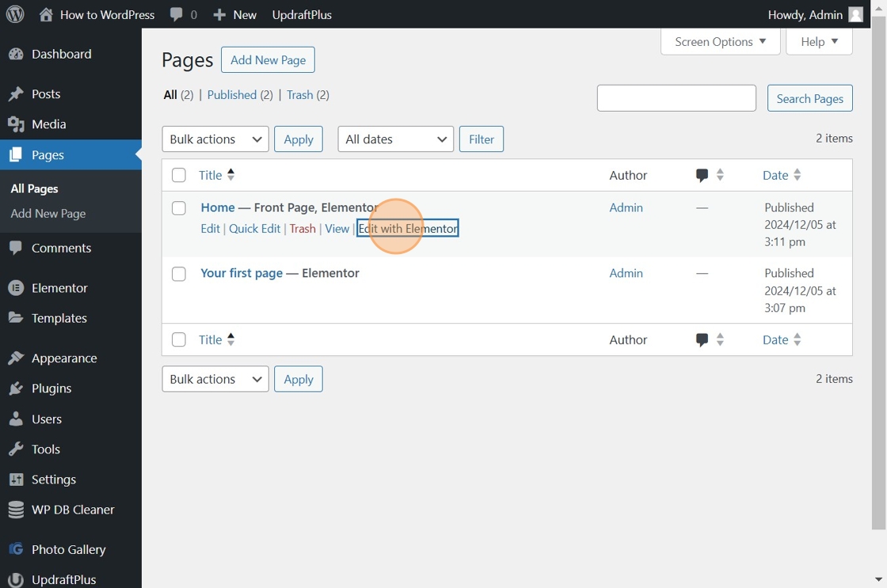Open Add New Page submenu item

point(48,214)
